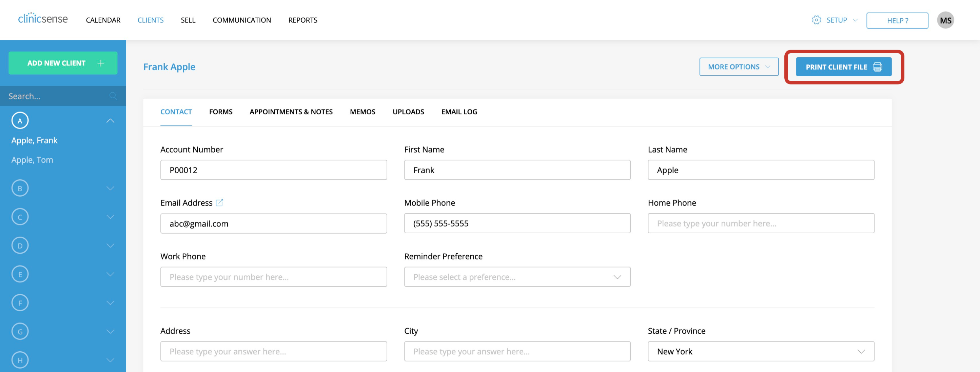Collapse the letter A client group
980x372 pixels.
(110, 120)
